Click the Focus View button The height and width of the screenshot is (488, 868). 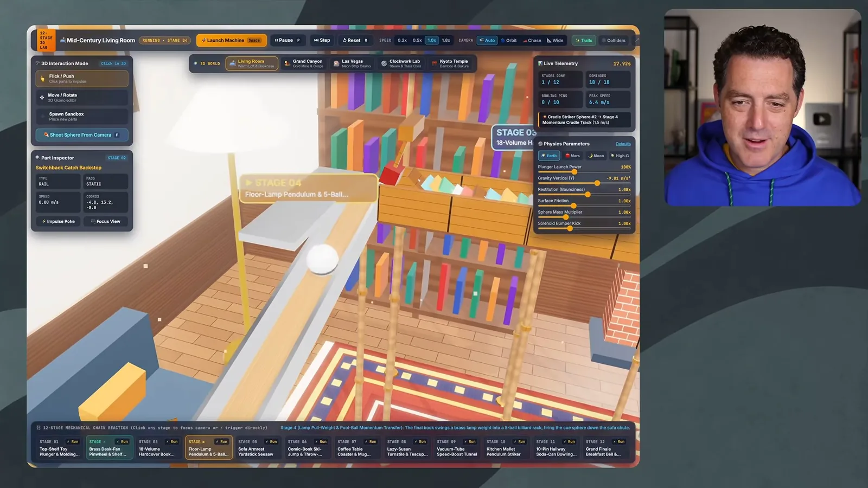(106, 221)
